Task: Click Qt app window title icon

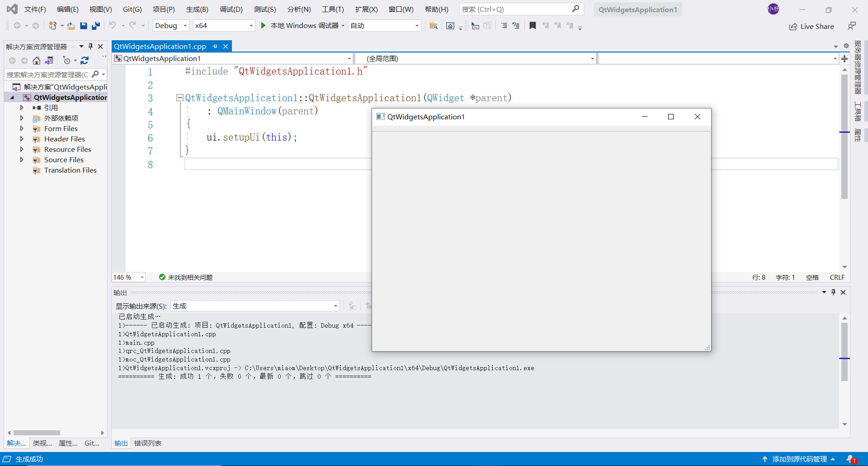Action: (x=380, y=117)
